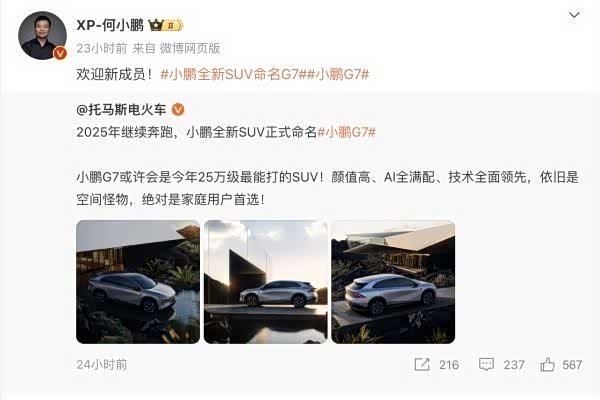
Task: Open #小鹏G7# hashtag in reposted text
Action: [x=347, y=132]
